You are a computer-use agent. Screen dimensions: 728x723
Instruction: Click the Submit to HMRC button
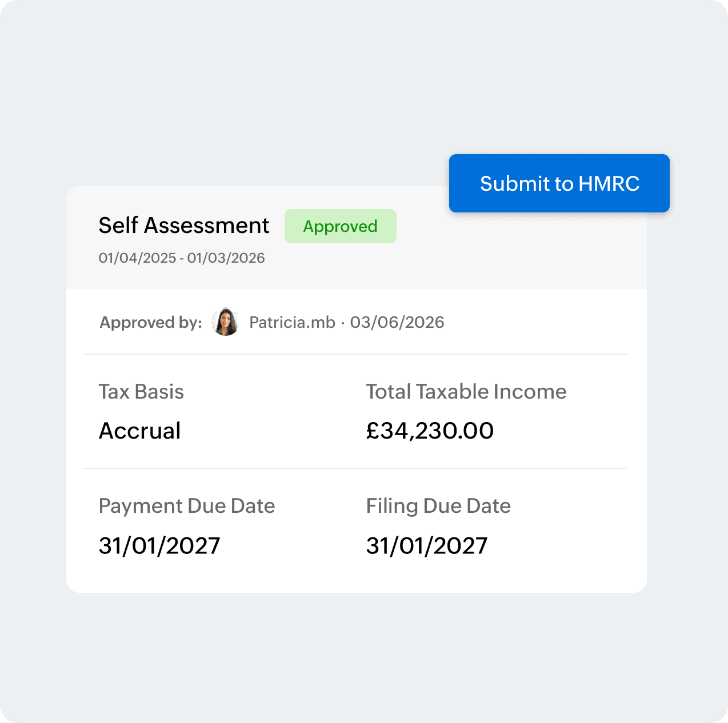pyautogui.click(x=559, y=183)
